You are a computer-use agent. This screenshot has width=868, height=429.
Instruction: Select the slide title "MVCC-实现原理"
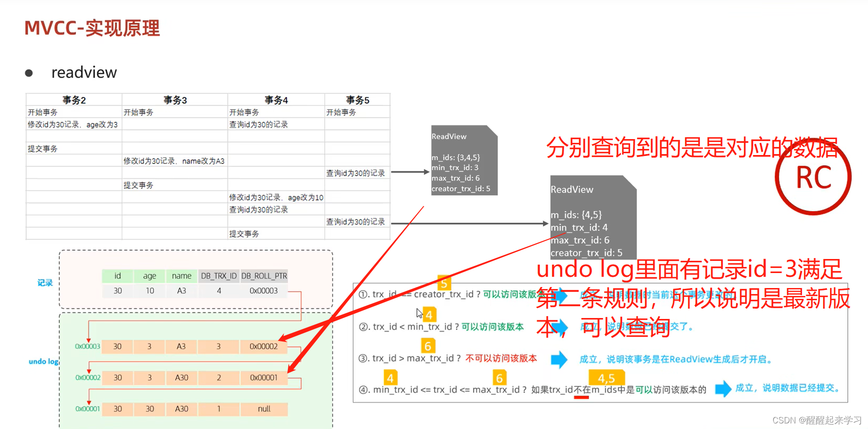tap(92, 28)
